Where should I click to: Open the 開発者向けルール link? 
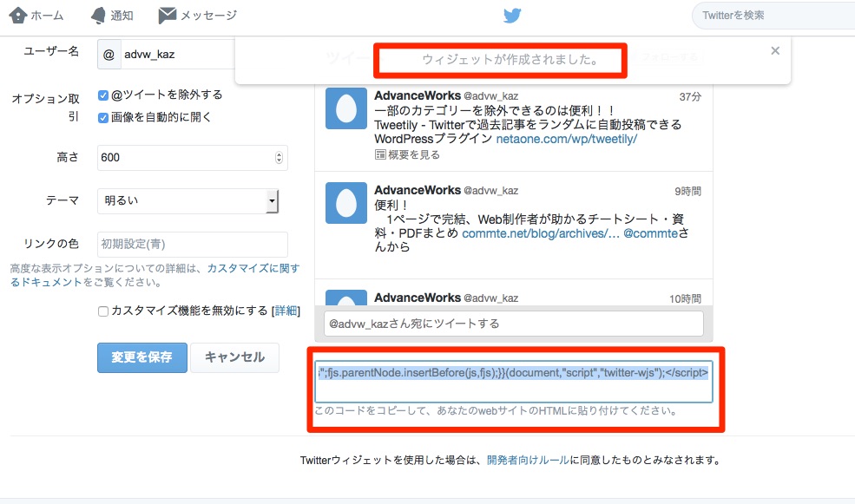pos(528,460)
